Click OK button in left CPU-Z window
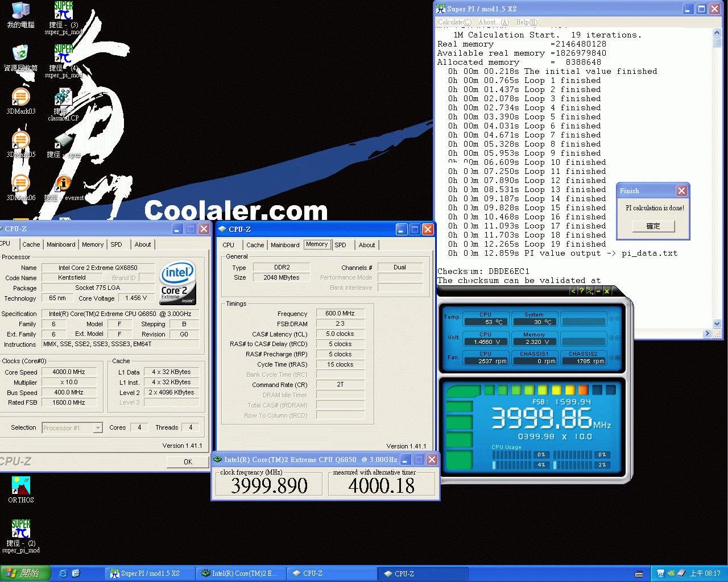Viewport: 728px width, 582px height. pos(188,462)
